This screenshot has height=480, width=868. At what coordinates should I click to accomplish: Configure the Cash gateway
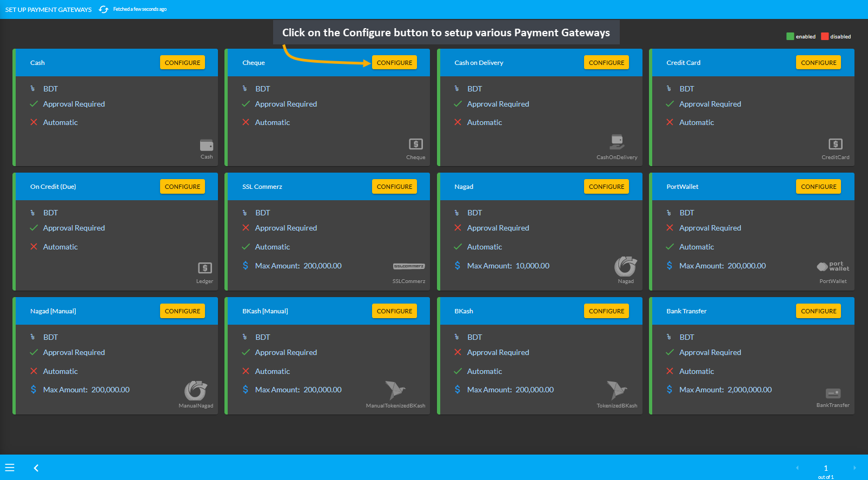tap(182, 63)
